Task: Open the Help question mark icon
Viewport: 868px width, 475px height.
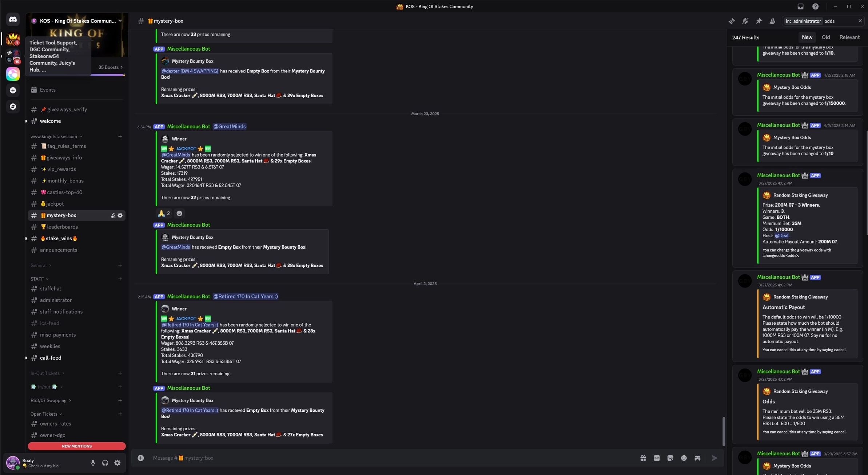Action: 815,7
